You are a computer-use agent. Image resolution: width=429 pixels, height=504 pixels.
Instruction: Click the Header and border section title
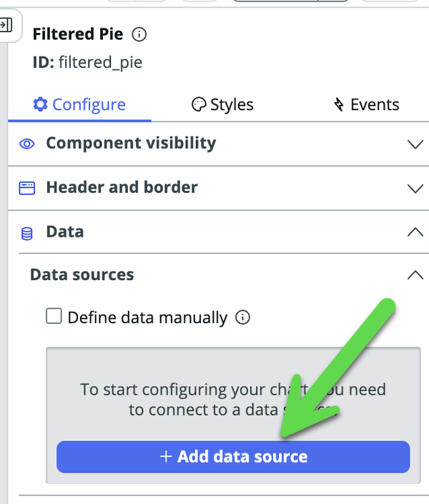[122, 187]
